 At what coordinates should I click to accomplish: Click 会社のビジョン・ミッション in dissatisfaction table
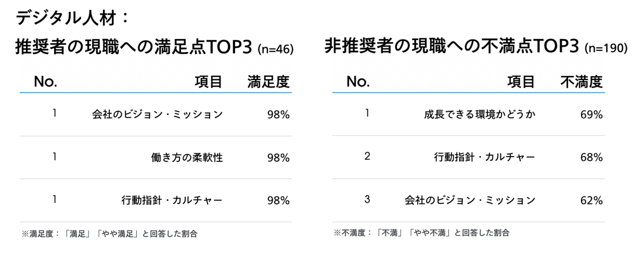tap(470, 200)
